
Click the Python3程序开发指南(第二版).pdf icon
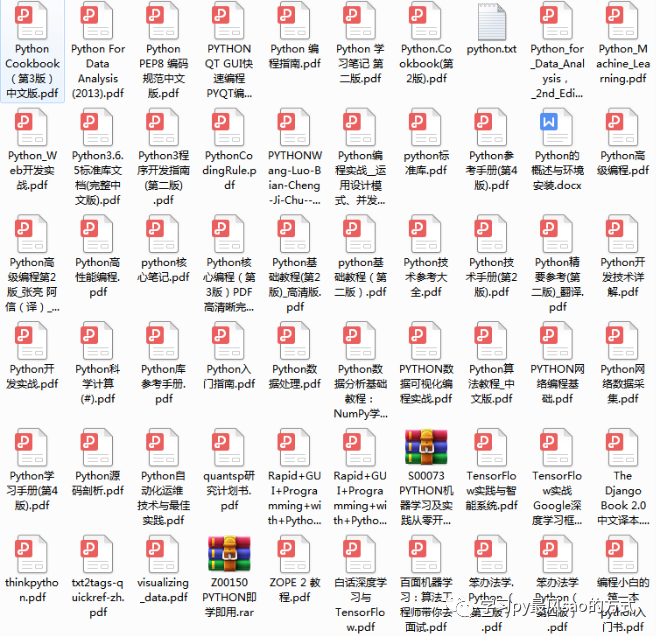tap(163, 127)
